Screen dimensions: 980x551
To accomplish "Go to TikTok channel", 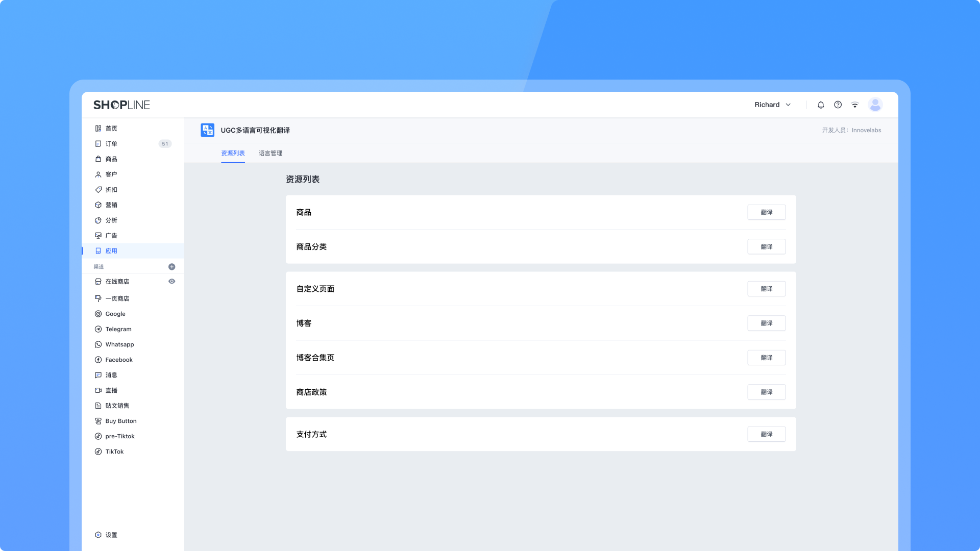I will click(114, 452).
